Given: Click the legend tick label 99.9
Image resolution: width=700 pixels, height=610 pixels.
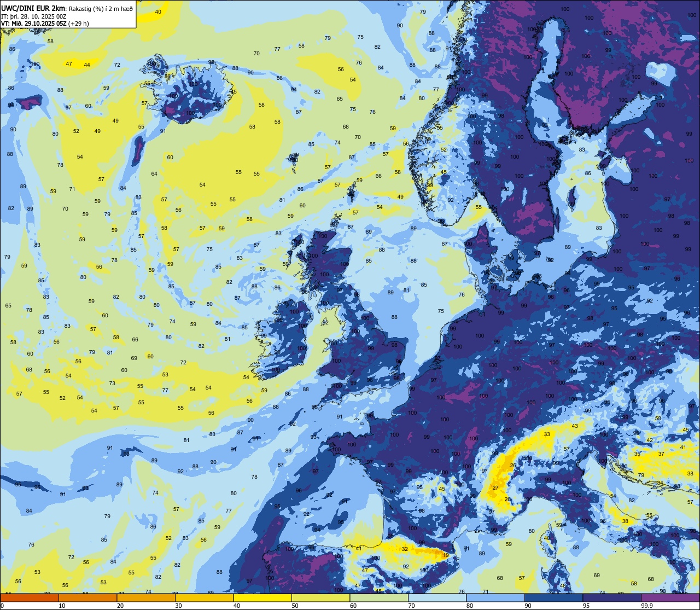Looking at the screenshot, I should 647,606.
